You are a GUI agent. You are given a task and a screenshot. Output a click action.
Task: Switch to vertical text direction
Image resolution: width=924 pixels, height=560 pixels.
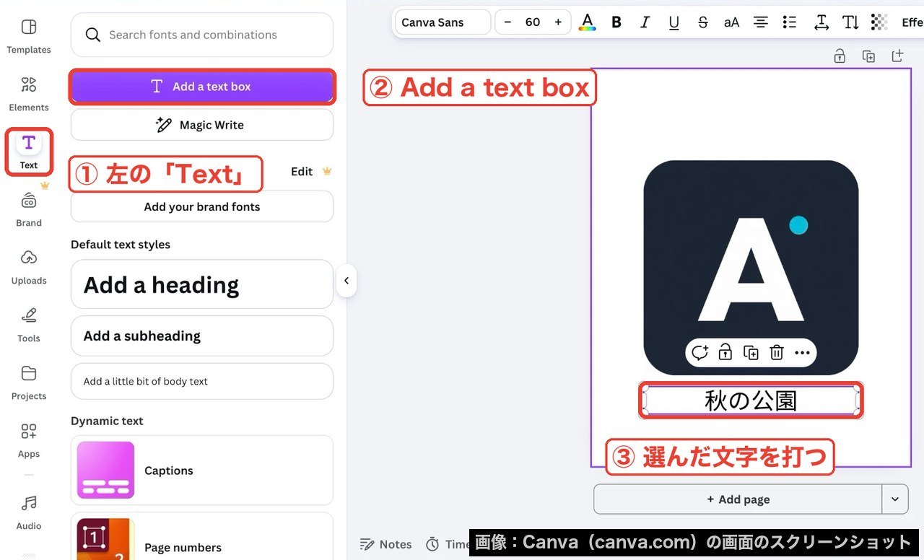850,22
